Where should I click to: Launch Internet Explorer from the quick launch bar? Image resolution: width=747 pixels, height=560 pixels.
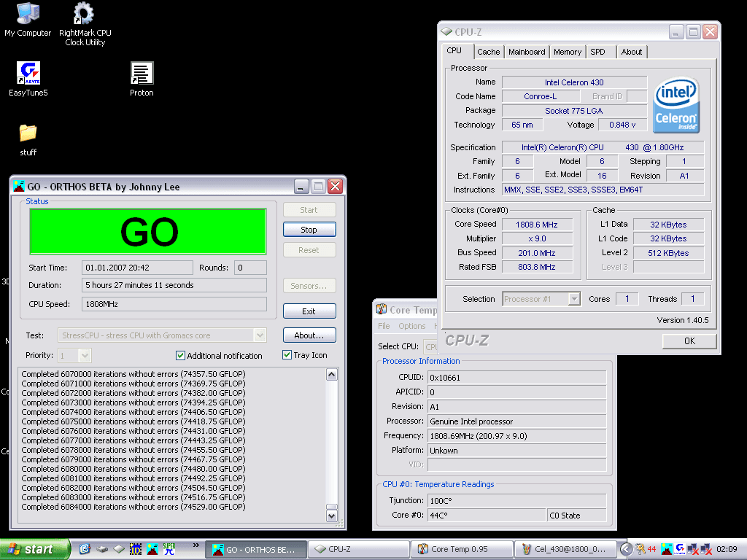click(85, 549)
